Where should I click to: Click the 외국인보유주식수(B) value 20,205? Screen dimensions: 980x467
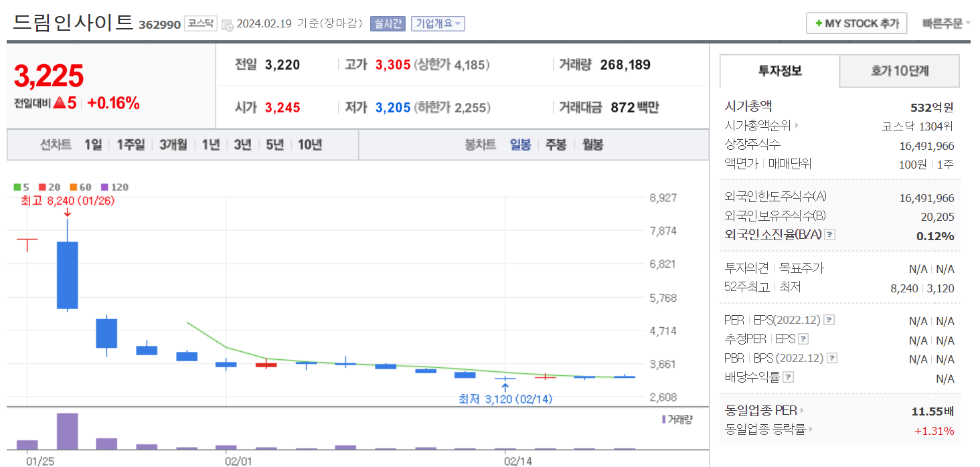point(938,217)
